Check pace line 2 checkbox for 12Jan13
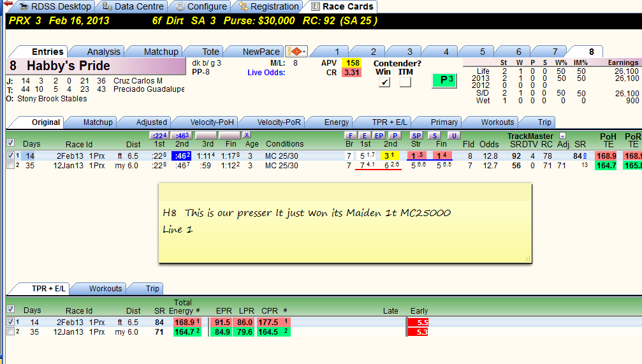Image resolution: width=642 pixels, height=364 pixels. (x=11, y=165)
